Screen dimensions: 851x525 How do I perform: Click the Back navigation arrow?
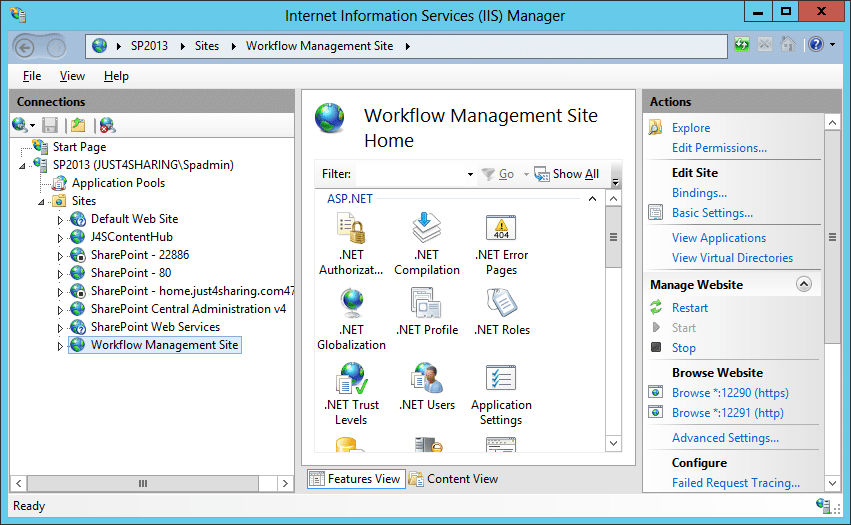click(x=24, y=48)
